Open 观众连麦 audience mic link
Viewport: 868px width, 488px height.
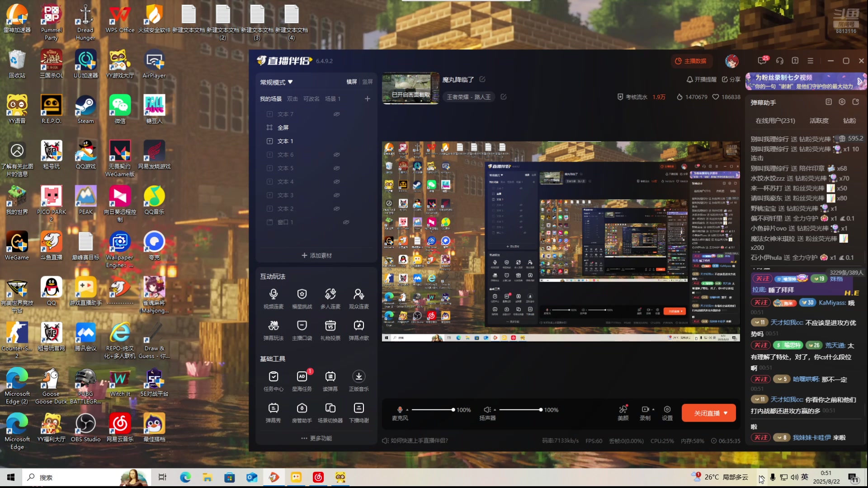click(x=359, y=299)
